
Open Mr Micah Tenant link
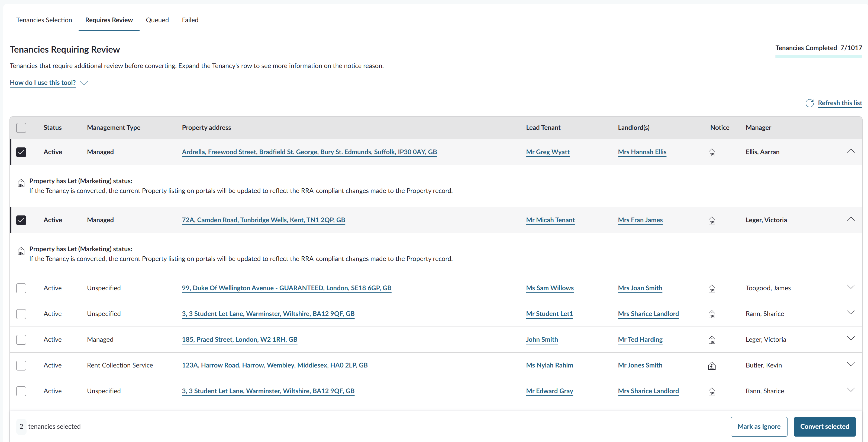click(550, 220)
